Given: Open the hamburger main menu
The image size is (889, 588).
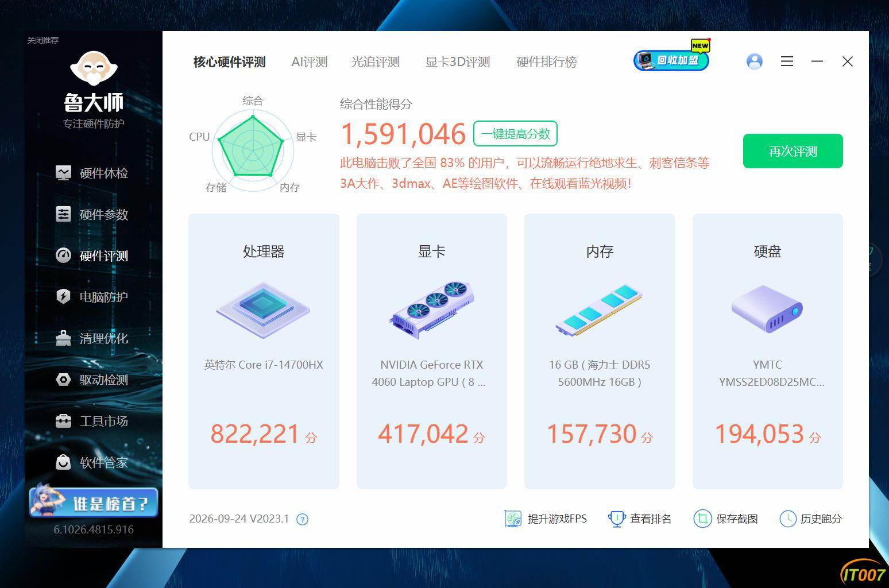Looking at the screenshot, I should pyautogui.click(x=787, y=61).
